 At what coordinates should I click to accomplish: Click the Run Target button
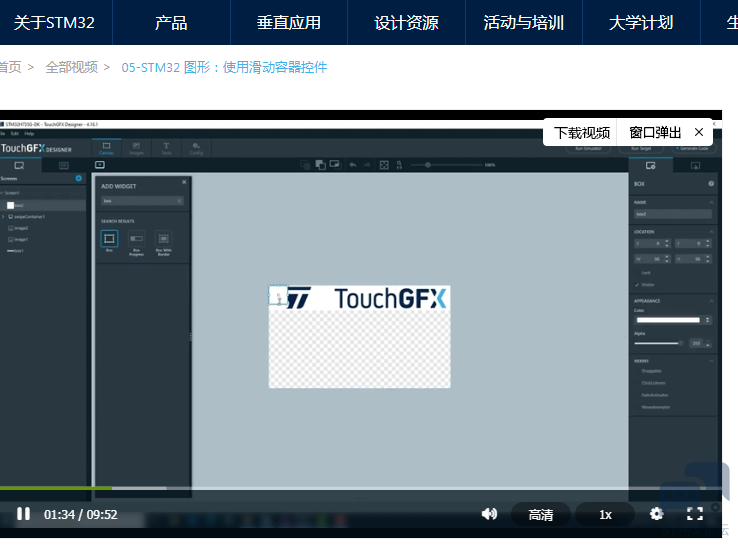(641, 148)
